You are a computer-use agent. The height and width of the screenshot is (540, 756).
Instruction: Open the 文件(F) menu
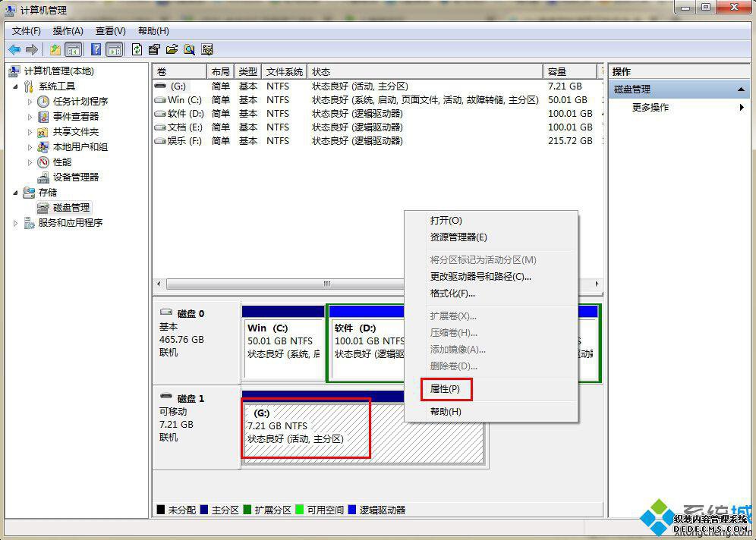click(x=26, y=31)
